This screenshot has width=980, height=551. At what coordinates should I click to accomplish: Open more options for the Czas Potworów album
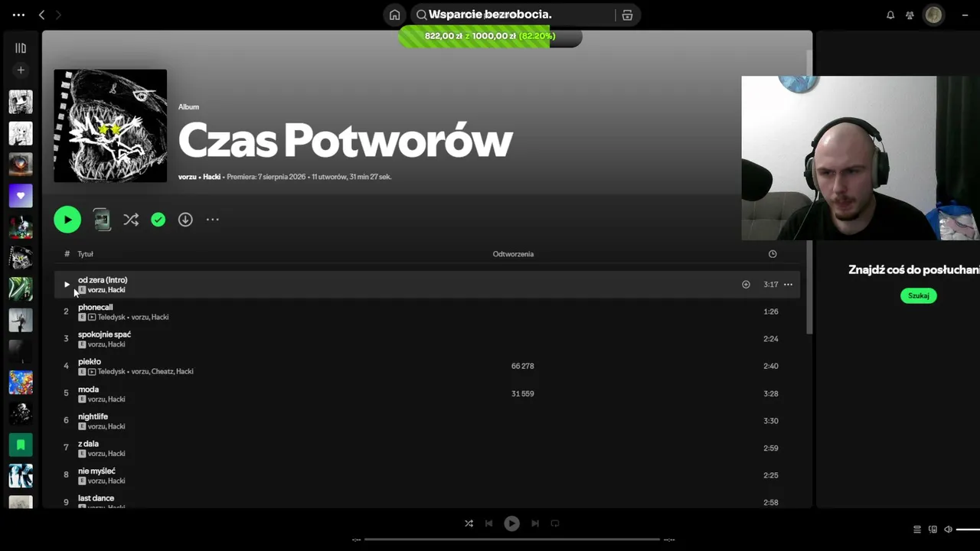[213, 220]
